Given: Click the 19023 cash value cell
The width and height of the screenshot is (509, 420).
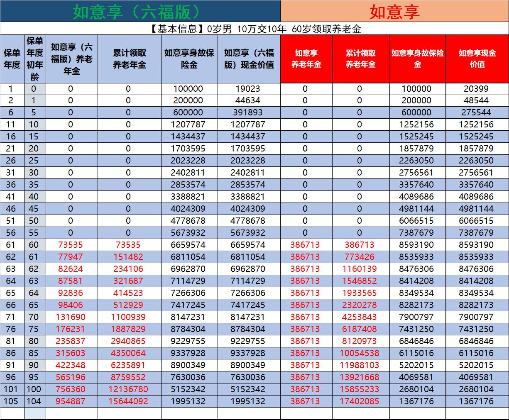Looking at the screenshot, I should (249, 88).
